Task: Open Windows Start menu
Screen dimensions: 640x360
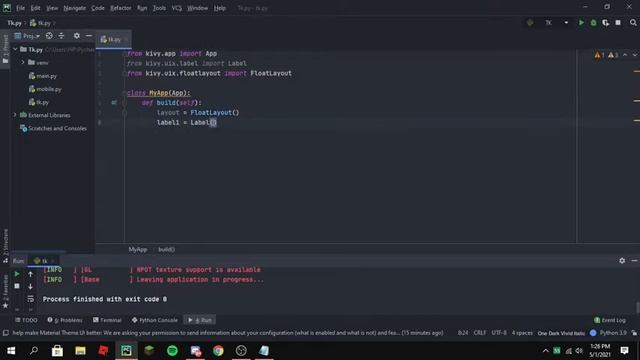Action: [11, 351]
